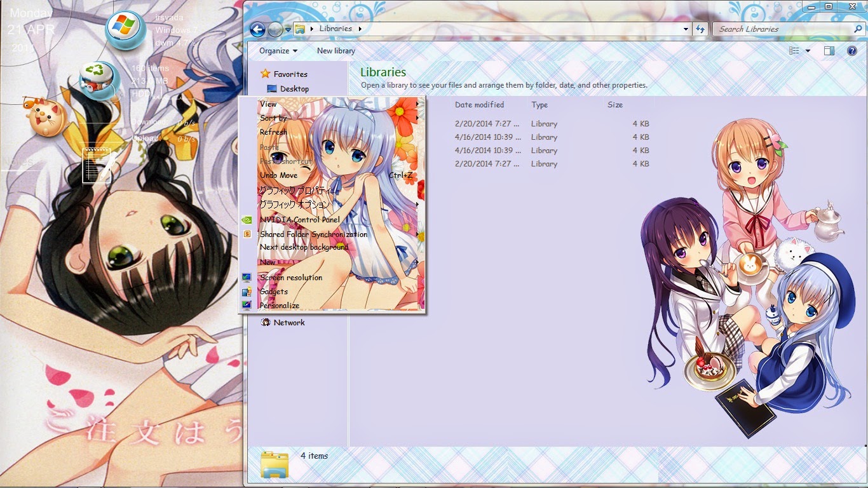868x488 pixels.
Task: Click the Personalize icon in context menu
Action: (x=247, y=306)
